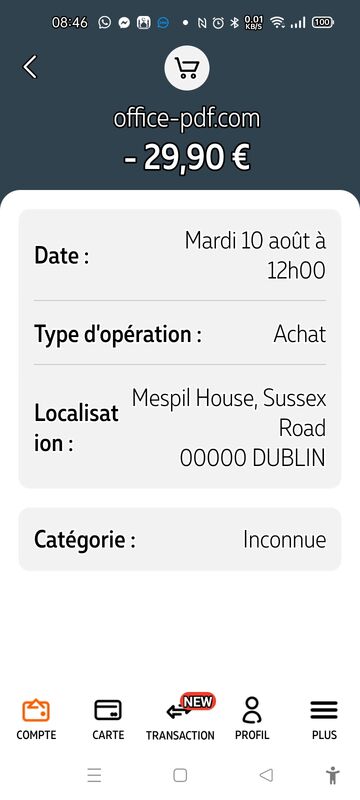Tap the Messenger notification icon in status bar
Screen dimensions: 360x800
[124, 22]
